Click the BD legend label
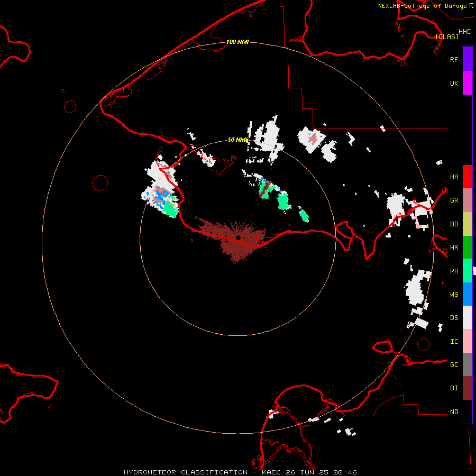Screen dimensions: 476x476 tap(454, 224)
